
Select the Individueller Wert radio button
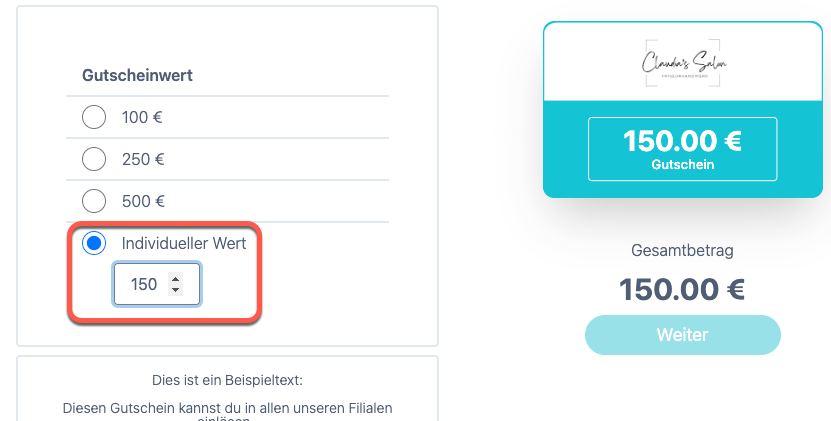pos(94,243)
